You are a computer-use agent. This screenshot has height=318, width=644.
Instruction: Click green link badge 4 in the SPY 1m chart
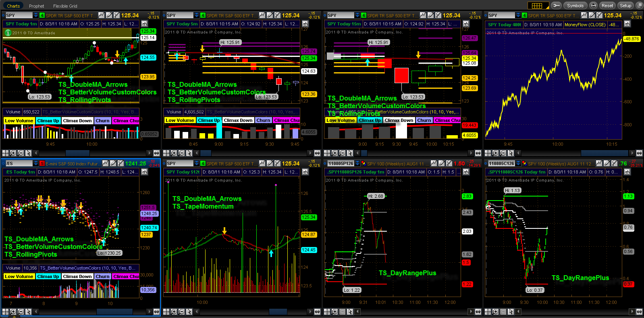tap(42, 15)
